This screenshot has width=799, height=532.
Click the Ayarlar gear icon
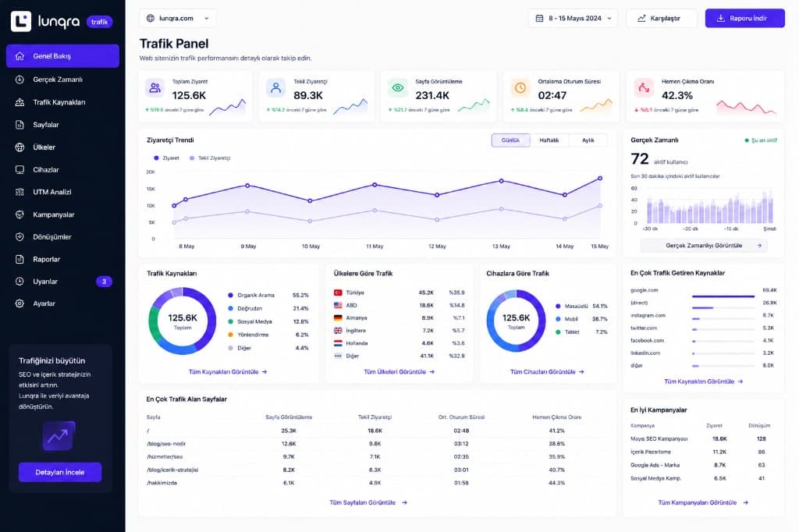pos(20,303)
